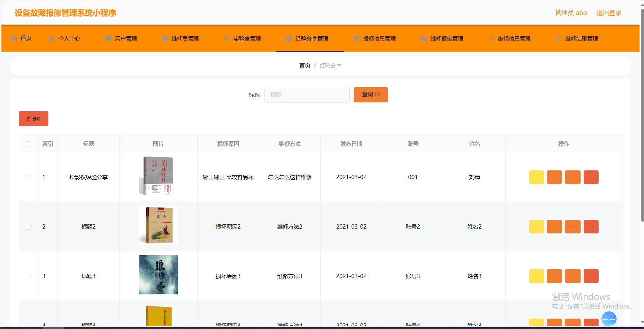Open the 琅琊榜 cover thumbnail in the 标题3 row
644x329 pixels.
tap(158, 275)
